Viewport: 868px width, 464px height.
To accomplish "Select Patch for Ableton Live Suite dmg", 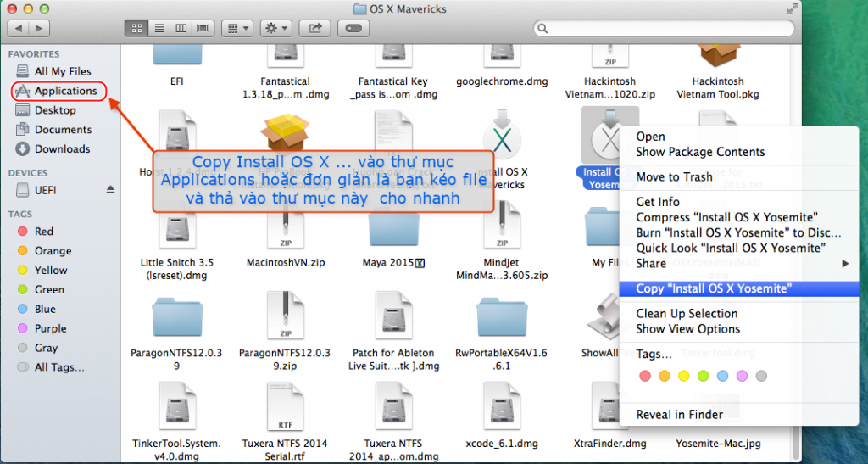I will [393, 315].
